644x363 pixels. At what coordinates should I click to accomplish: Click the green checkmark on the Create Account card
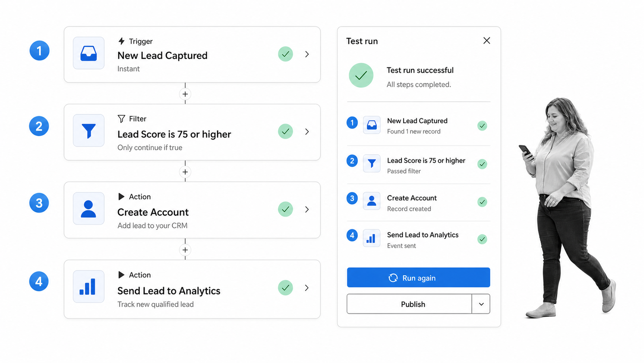pyautogui.click(x=285, y=209)
